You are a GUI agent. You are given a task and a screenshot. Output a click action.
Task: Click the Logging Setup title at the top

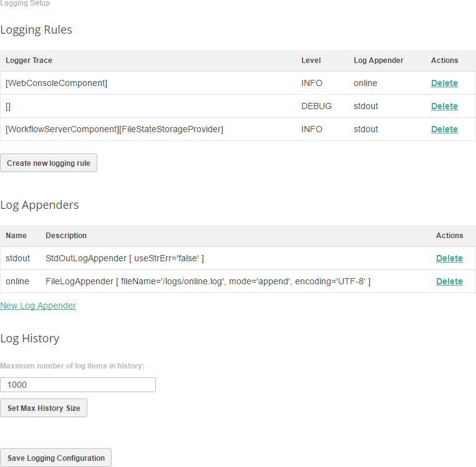click(x=25, y=4)
